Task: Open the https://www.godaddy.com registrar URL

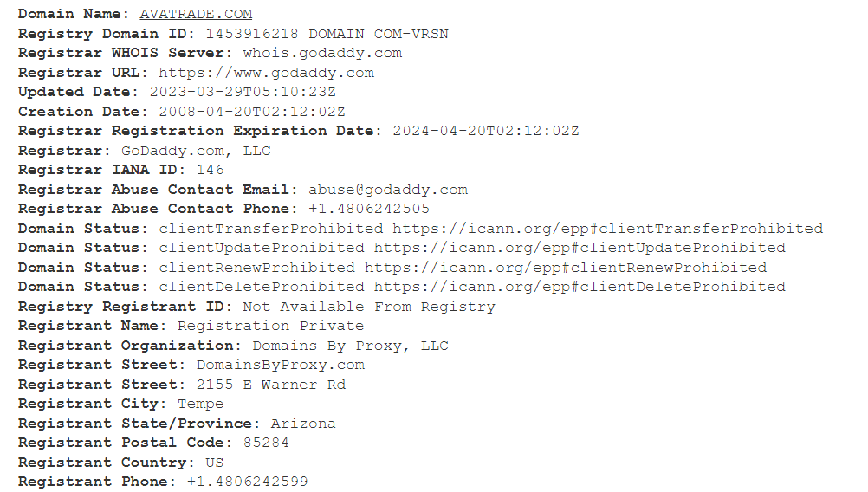Action: [x=266, y=73]
